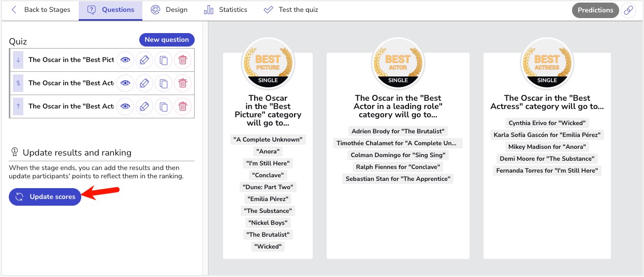Viewport: 644px width, 277px height.
Task: Choose answer "Wicked" in Best Picture
Action: point(268,247)
